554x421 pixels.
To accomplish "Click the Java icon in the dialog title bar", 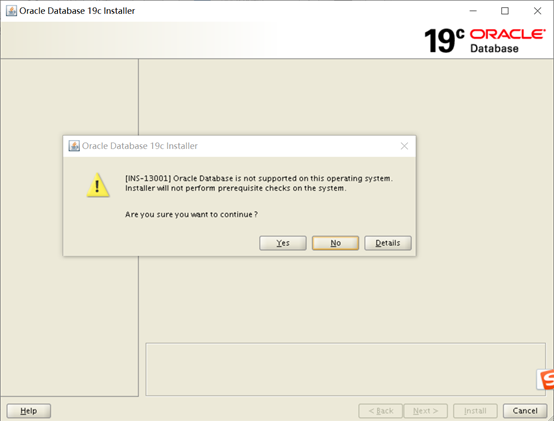I will pos(74,146).
